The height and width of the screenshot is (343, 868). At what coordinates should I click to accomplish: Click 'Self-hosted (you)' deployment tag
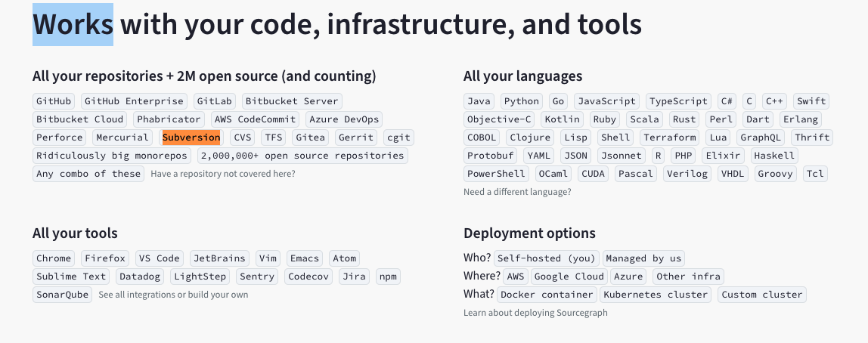tap(547, 258)
